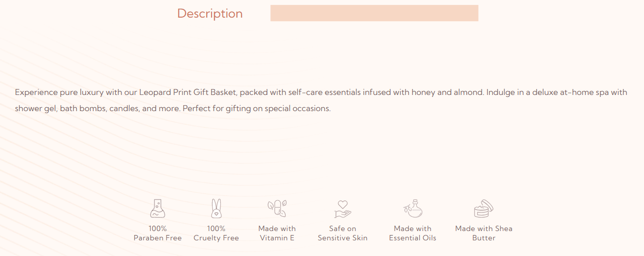Screen dimensions: 644x256
Task: Select the "100% Cruelty Free" text
Action: [x=216, y=233]
